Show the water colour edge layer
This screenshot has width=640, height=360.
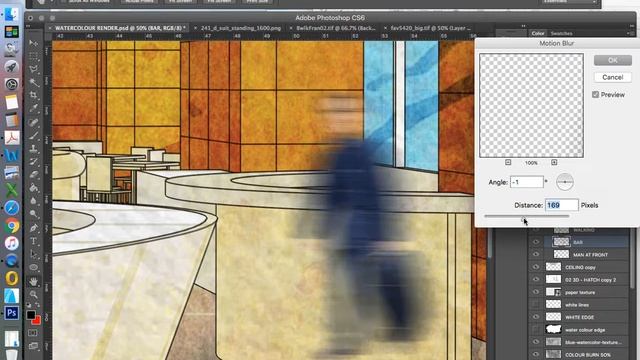coord(536,329)
